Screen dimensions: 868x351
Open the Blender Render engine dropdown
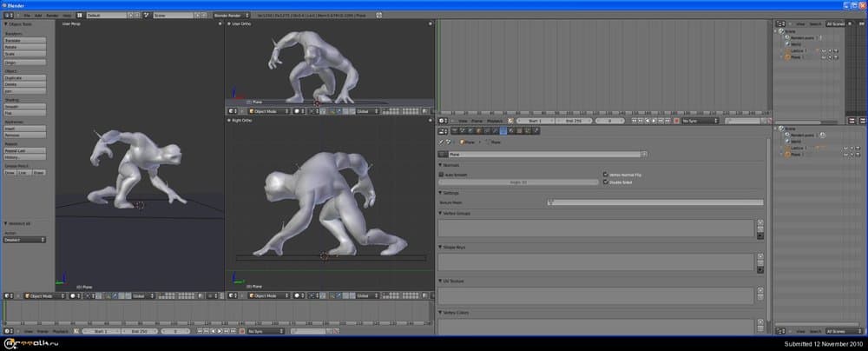[x=230, y=16]
